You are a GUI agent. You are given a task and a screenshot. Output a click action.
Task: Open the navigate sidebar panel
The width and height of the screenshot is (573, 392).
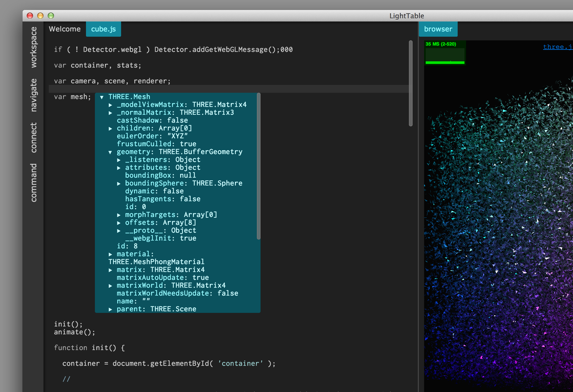(34, 95)
